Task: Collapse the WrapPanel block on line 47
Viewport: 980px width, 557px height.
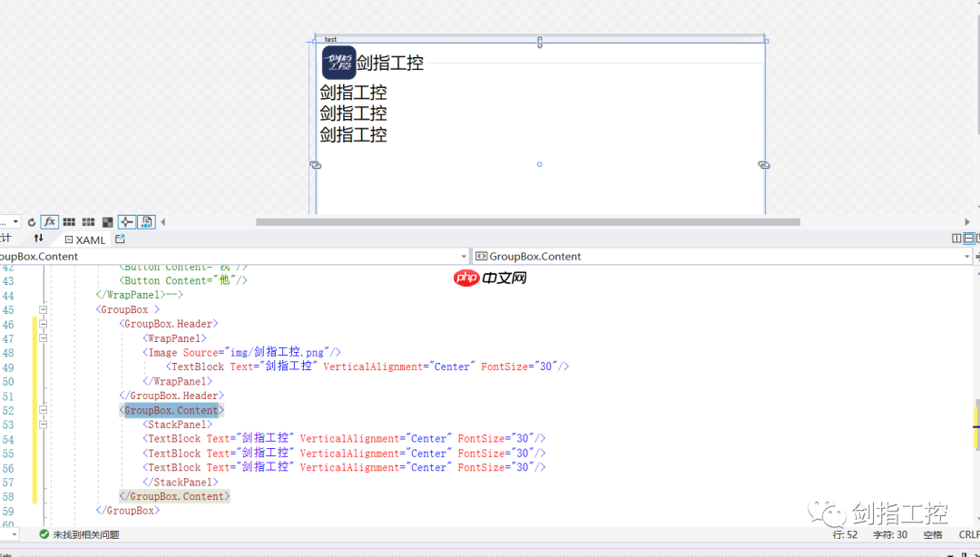Action: pos(44,338)
